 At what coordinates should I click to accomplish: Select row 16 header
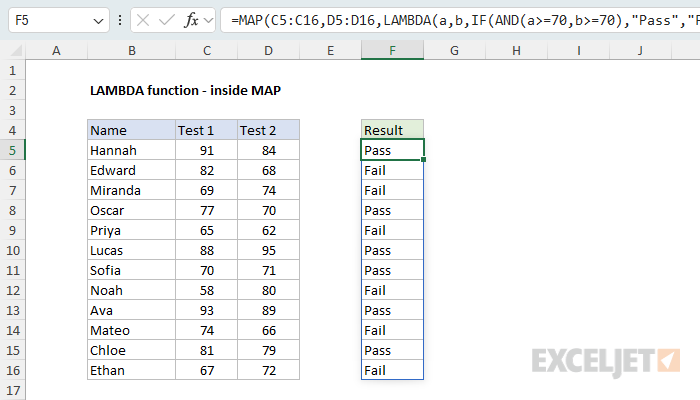[x=12, y=371]
